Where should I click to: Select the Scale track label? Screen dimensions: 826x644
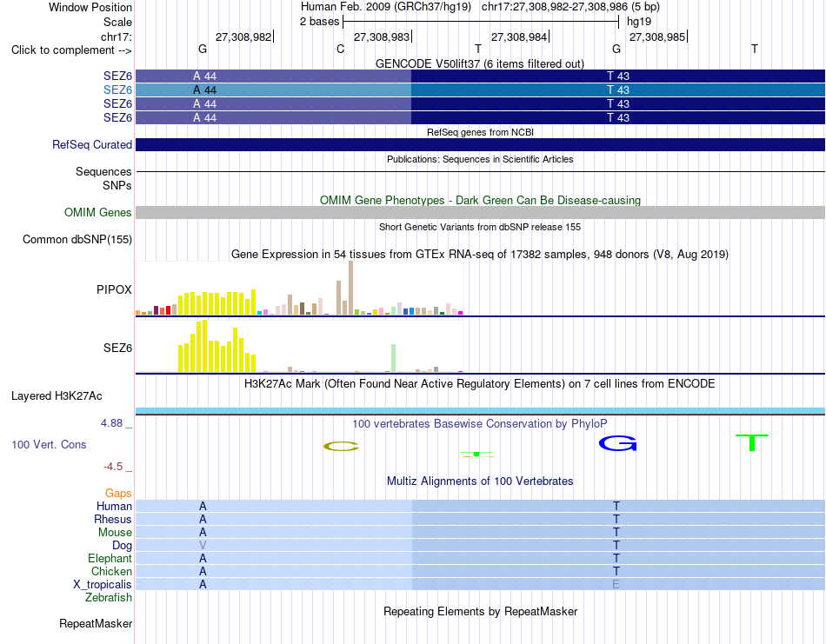[117, 22]
